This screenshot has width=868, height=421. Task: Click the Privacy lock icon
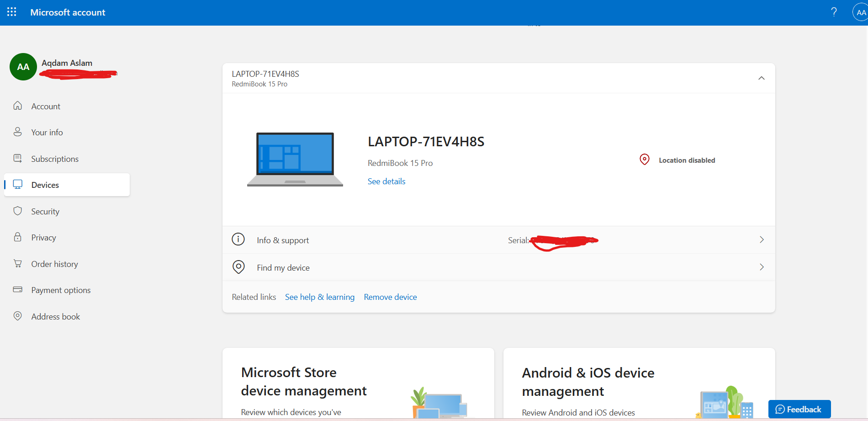tap(18, 237)
